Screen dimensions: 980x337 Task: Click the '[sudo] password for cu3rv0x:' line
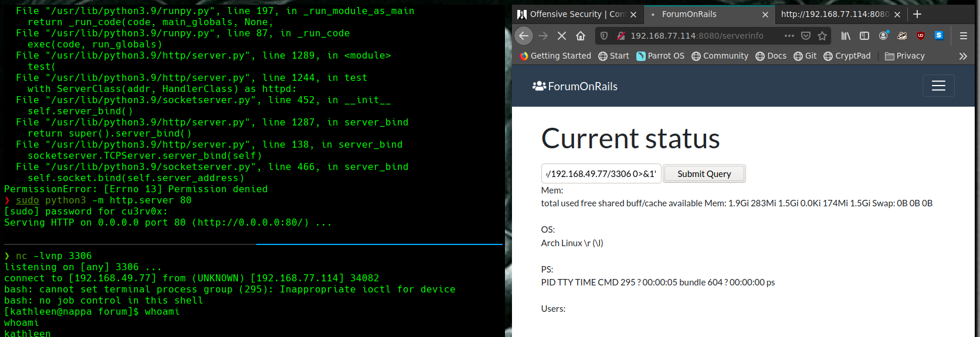[x=86, y=212]
